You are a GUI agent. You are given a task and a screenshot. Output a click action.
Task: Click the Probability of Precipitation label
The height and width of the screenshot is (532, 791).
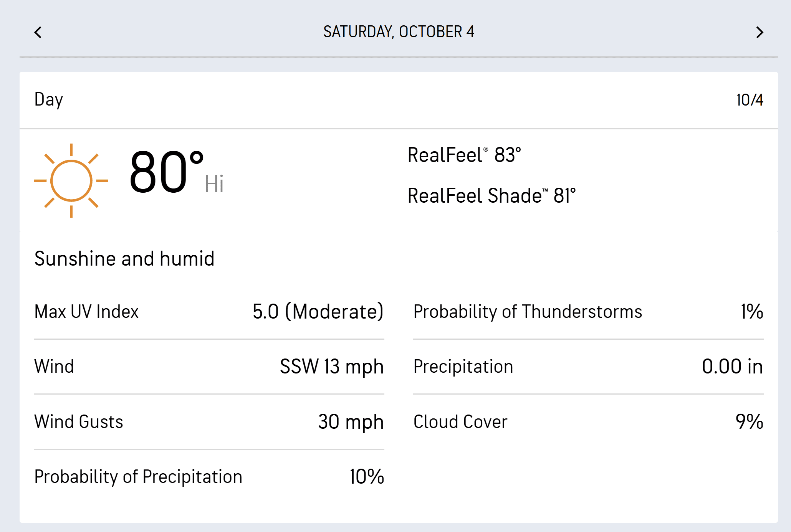click(138, 477)
